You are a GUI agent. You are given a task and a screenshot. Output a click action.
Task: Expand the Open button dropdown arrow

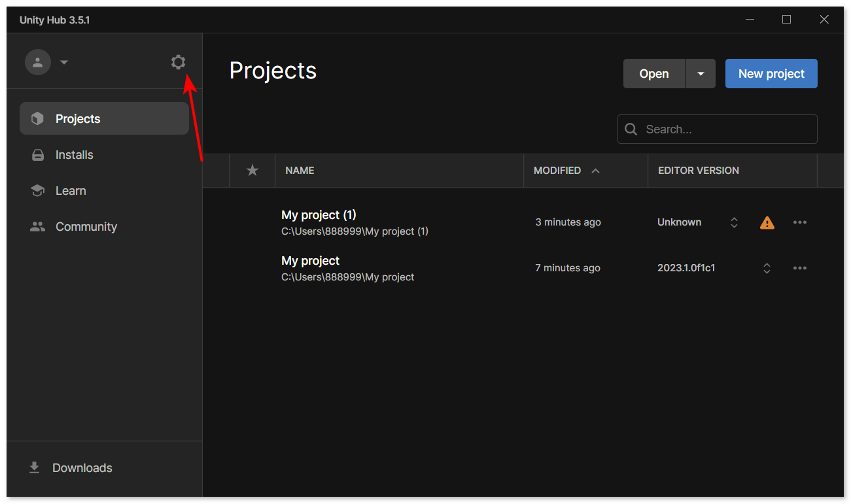701,74
